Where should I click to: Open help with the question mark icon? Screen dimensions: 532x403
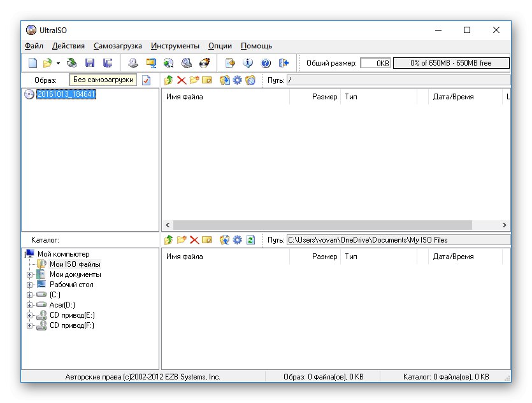tap(266, 63)
